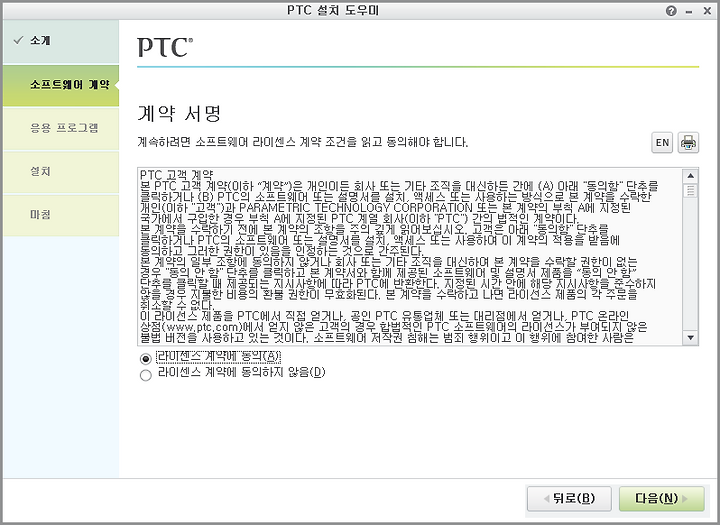Click the license text scroll down arrow

[690, 338]
